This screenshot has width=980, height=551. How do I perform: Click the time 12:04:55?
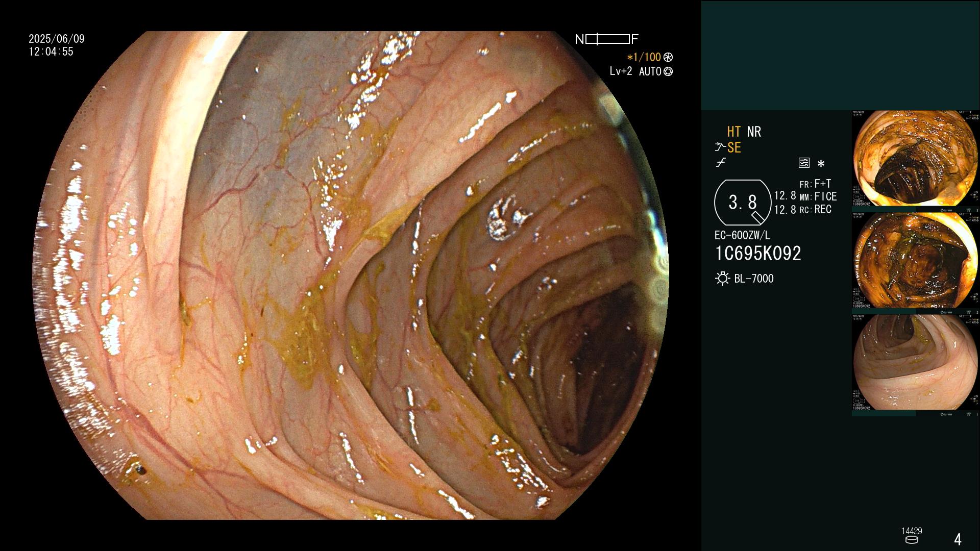(x=51, y=52)
